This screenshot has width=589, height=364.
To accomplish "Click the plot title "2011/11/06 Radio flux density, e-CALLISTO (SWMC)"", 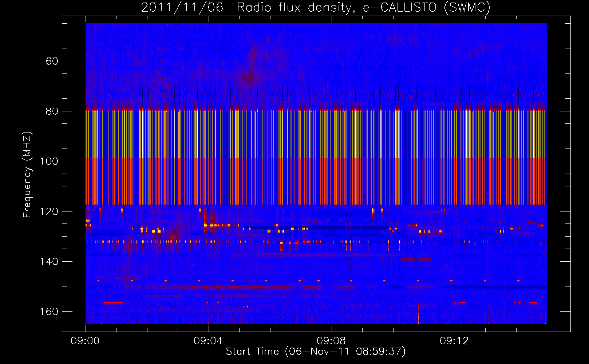I will click(316, 7).
